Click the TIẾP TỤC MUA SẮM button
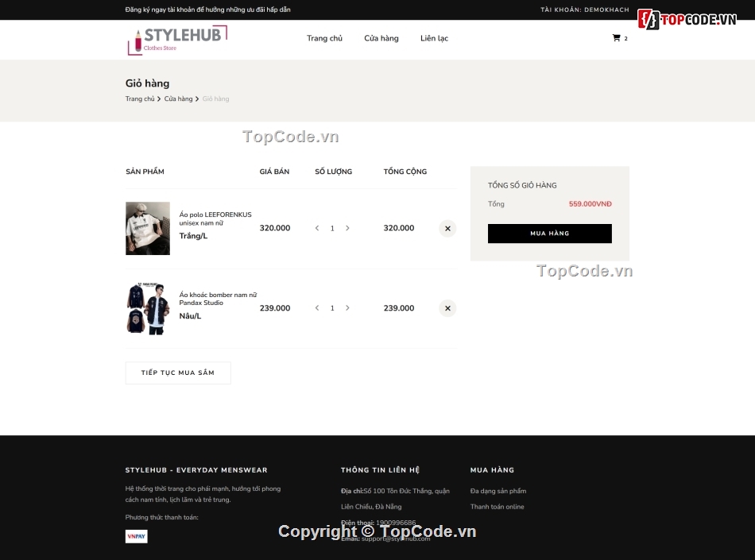Image resolution: width=755 pixels, height=560 pixels. coord(178,372)
